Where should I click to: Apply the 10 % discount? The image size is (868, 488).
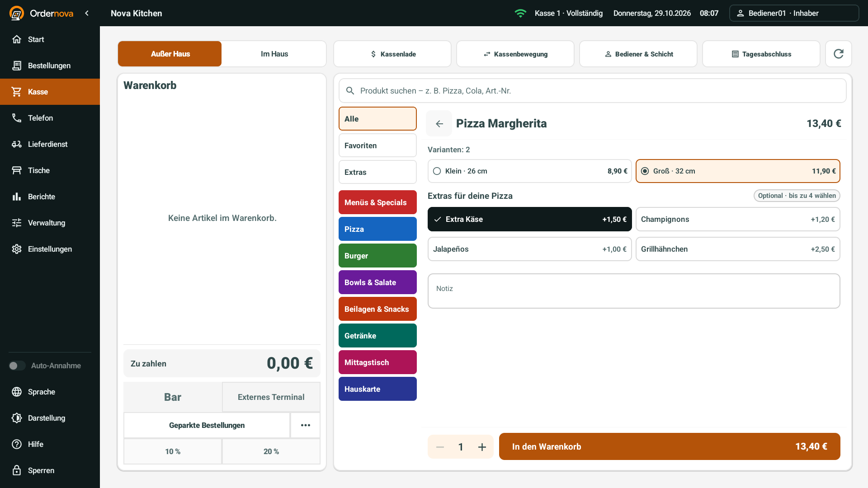click(x=173, y=451)
